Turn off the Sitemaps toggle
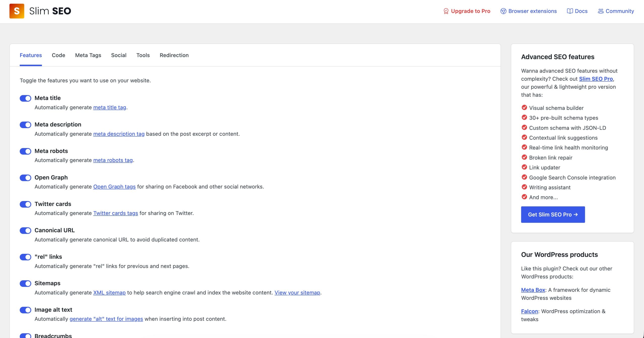 point(25,283)
